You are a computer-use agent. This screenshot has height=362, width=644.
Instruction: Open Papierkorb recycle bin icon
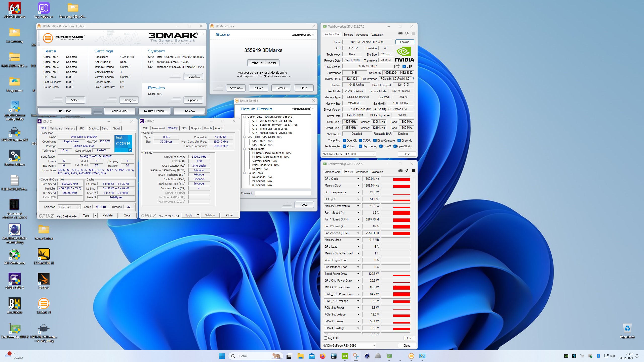627,330
